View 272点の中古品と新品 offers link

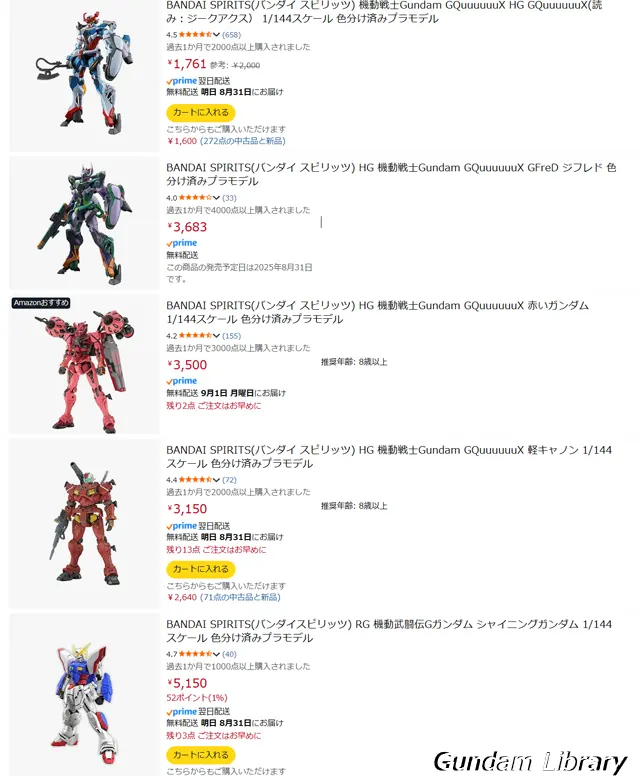click(x=243, y=141)
